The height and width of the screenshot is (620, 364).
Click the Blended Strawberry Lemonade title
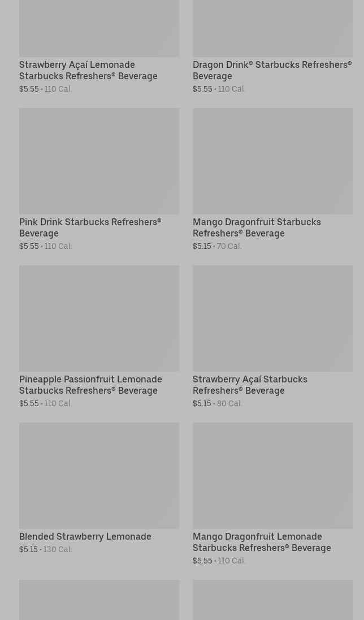[85, 536]
